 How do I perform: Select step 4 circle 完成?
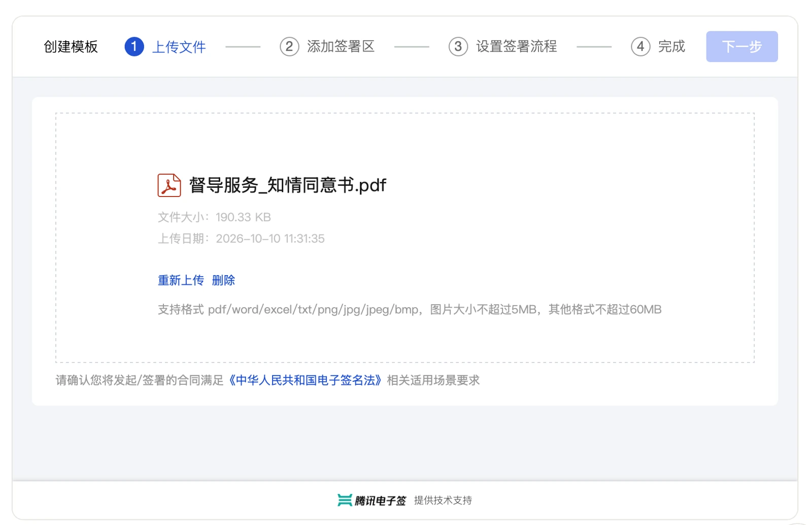(640, 47)
